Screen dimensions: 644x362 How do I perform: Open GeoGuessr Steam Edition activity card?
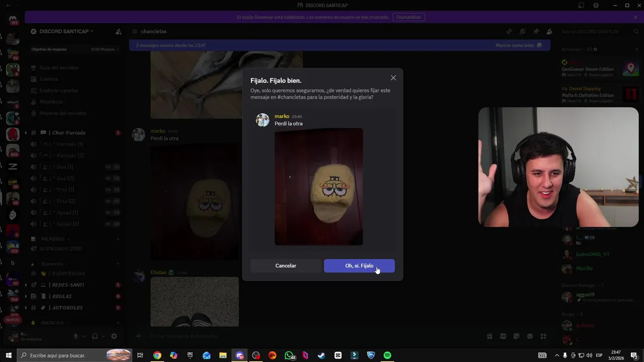[x=600, y=69]
